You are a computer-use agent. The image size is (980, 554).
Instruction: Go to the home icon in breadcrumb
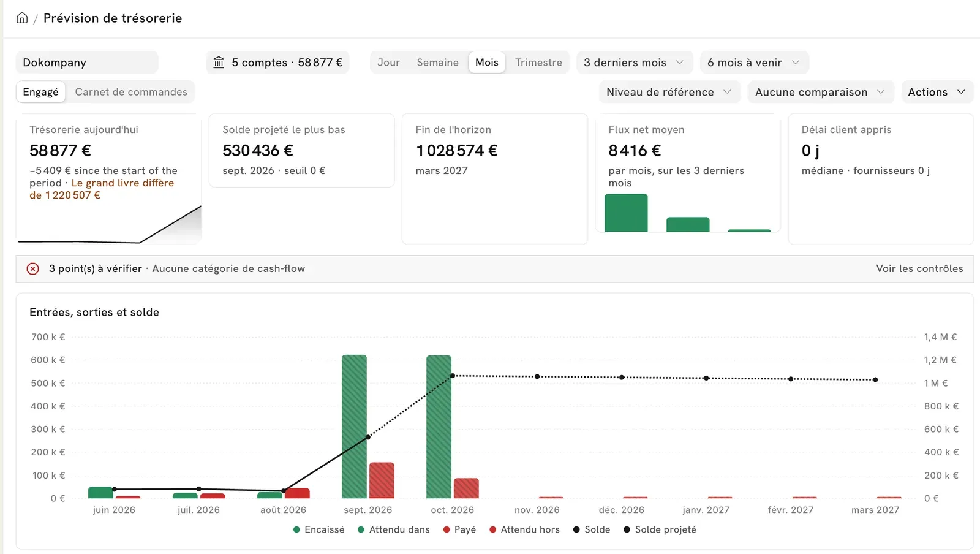pos(22,18)
